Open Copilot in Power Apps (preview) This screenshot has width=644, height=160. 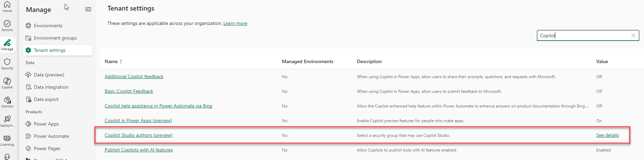[x=138, y=121]
